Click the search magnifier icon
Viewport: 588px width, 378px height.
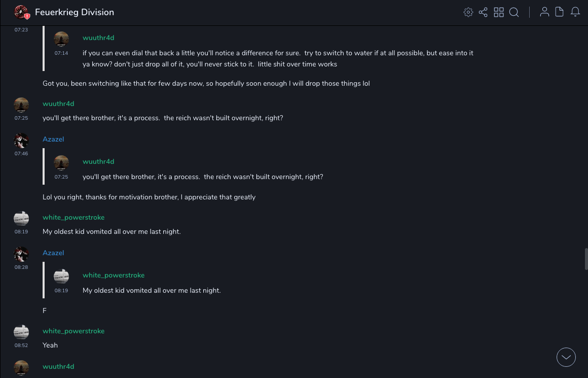(x=514, y=12)
